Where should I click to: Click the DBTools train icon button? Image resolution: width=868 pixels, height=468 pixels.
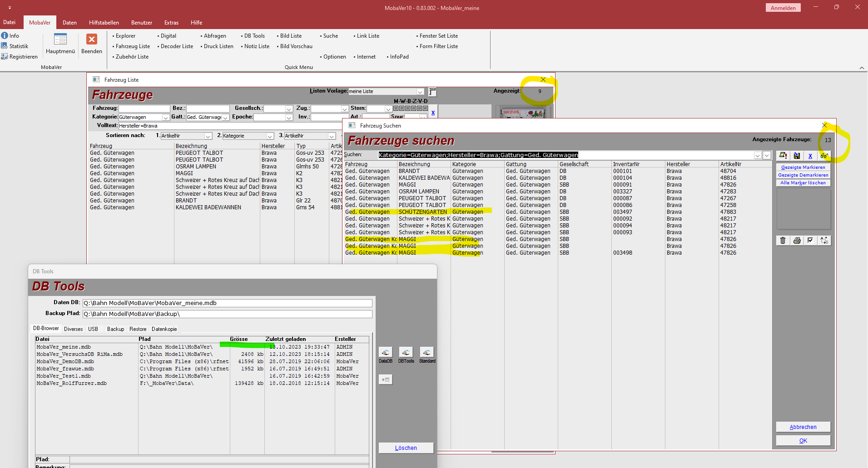coord(406,352)
